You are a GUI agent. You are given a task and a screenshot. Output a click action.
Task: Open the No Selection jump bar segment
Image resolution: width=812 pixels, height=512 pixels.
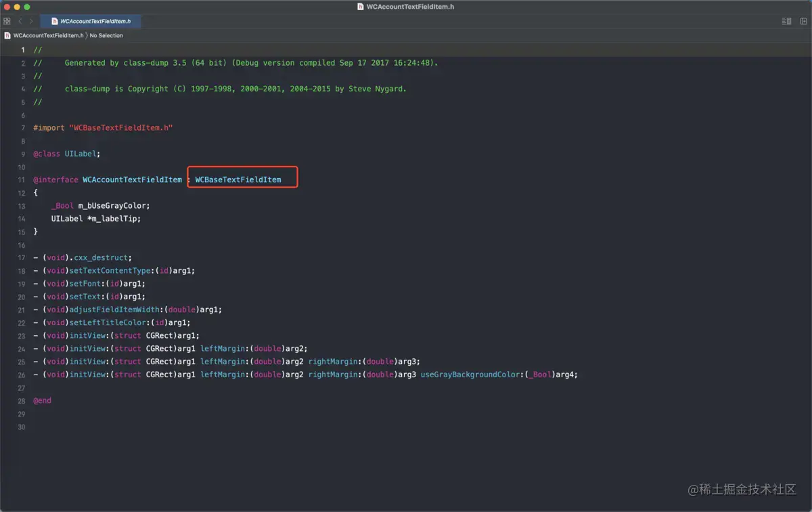(x=106, y=35)
